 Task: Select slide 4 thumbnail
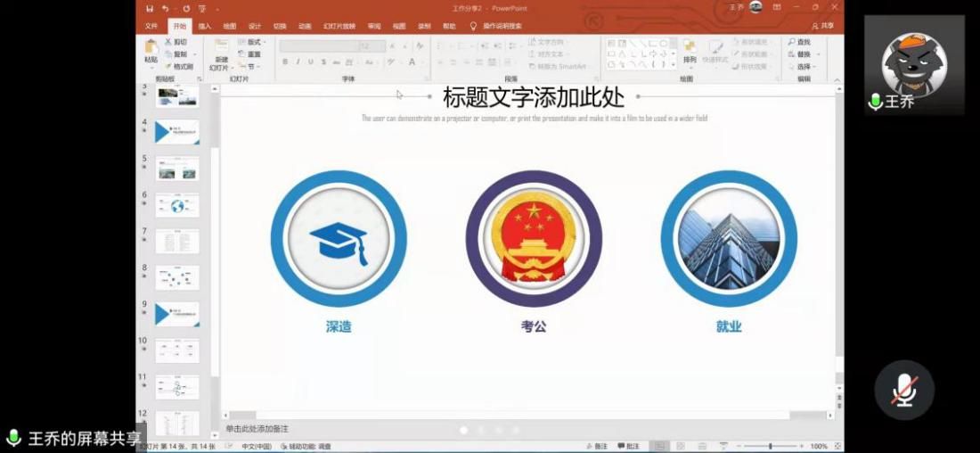coord(177,132)
